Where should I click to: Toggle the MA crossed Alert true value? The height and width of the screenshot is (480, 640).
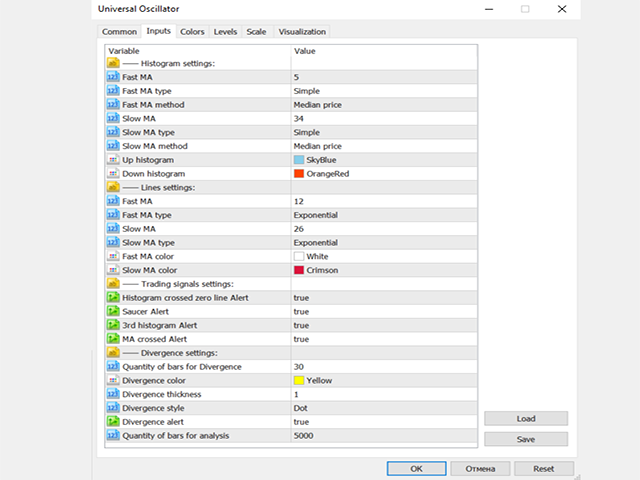point(301,339)
